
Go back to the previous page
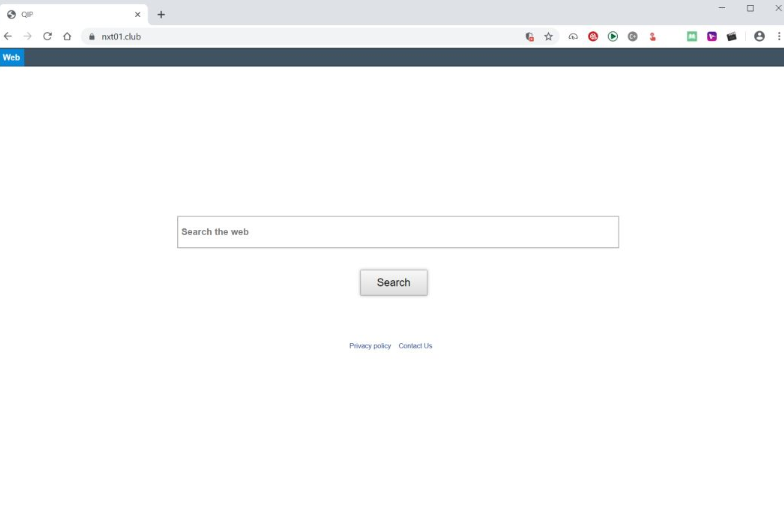pyautogui.click(x=8, y=36)
